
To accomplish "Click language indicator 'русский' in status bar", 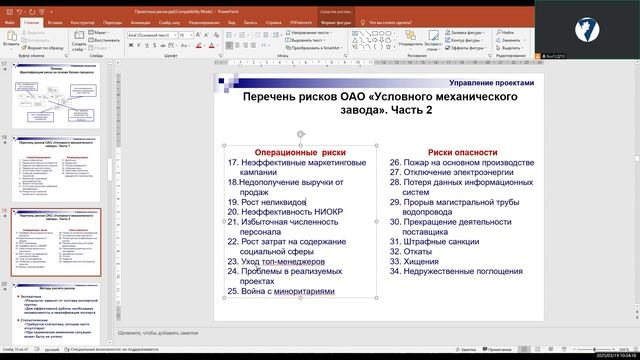I will click(x=51, y=349).
